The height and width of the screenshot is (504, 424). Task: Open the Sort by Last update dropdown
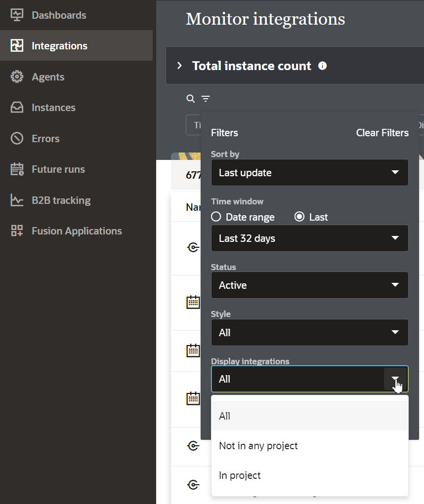tap(309, 173)
